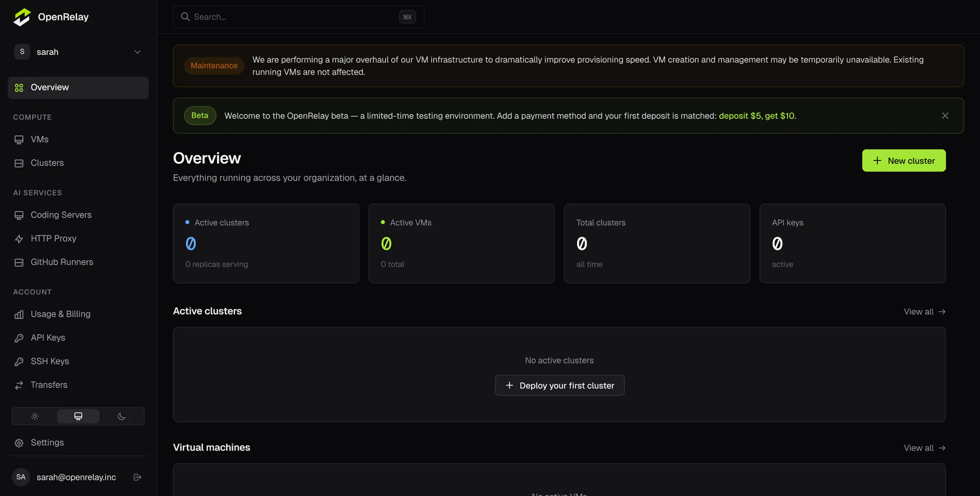980x496 pixels.
Task: Open the Overview page
Action: (x=78, y=87)
